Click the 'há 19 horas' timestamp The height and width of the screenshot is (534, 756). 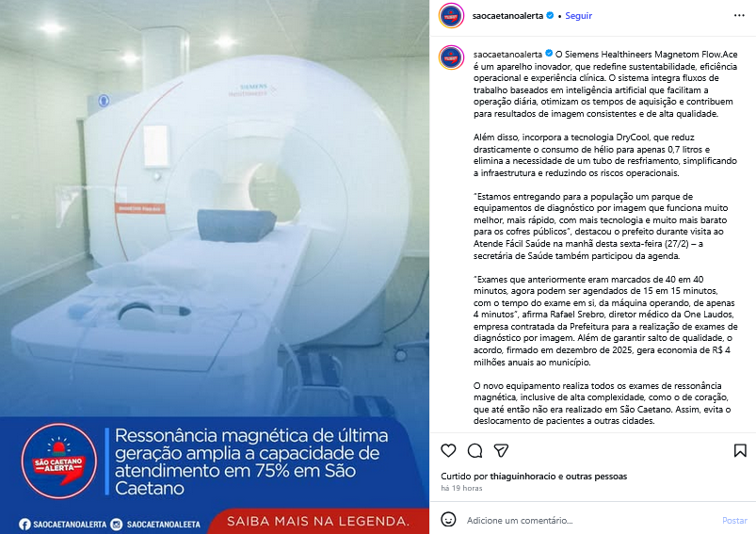[461, 488]
